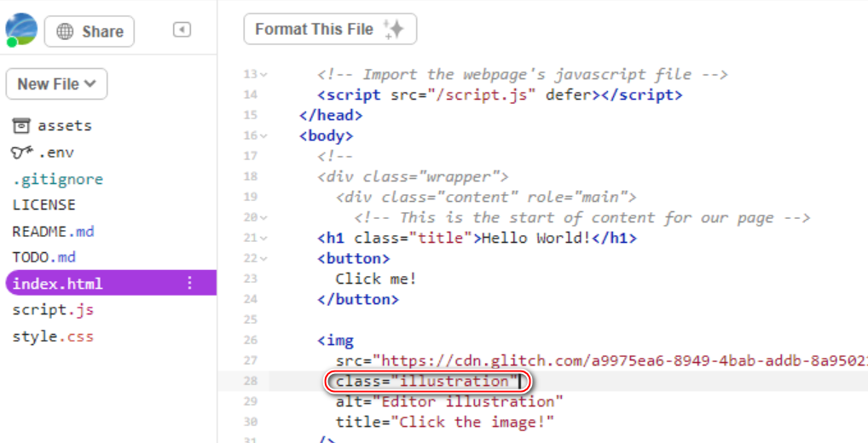Click the Share button
Image resolution: width=868 pixels, height=443 pixels.
click(90, 32)
